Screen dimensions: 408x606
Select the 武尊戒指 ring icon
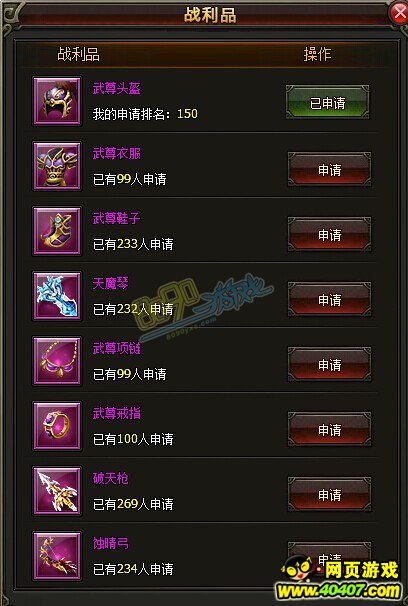pos(57,426)
